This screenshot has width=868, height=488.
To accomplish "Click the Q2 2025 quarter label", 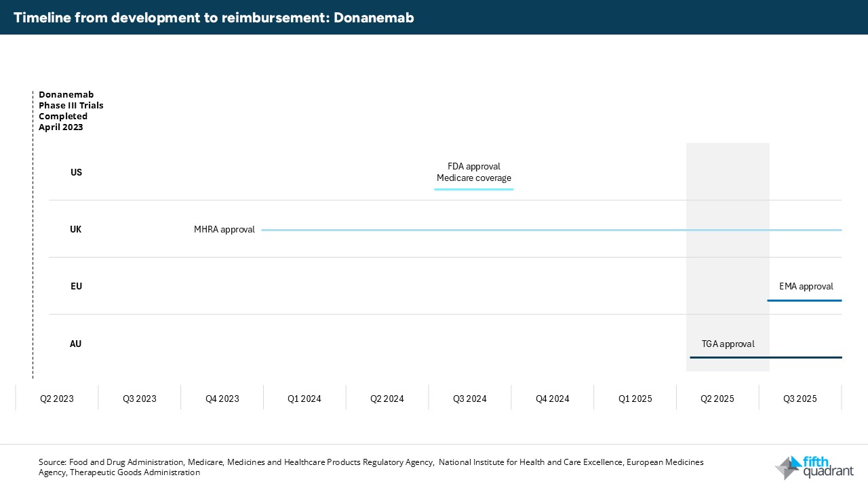I will 717,399.
